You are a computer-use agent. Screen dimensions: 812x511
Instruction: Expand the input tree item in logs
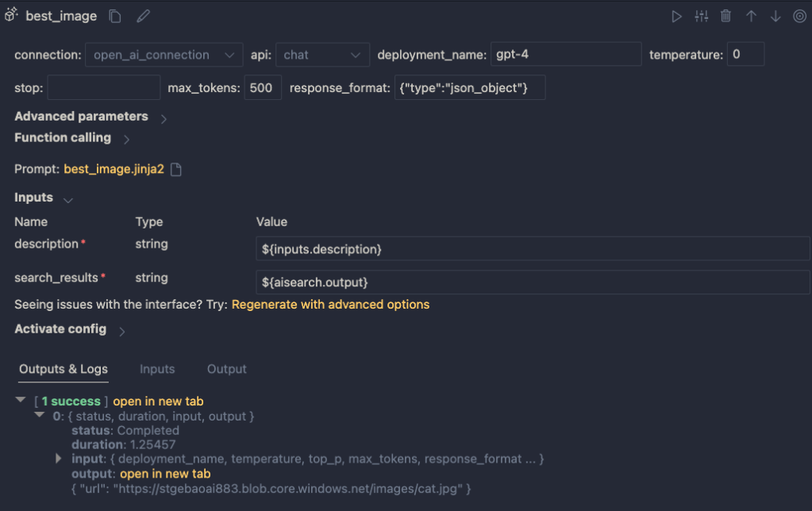point(59,459)
